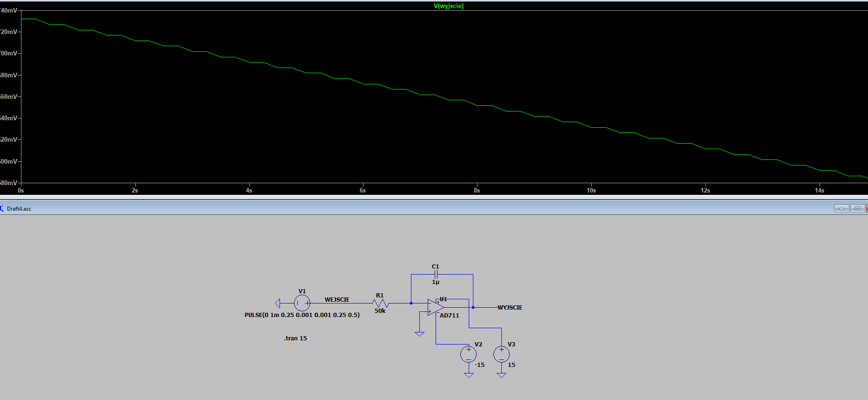Click the junction dot at op-amp output
Screen dimensions: 868x400
point(473,307)
